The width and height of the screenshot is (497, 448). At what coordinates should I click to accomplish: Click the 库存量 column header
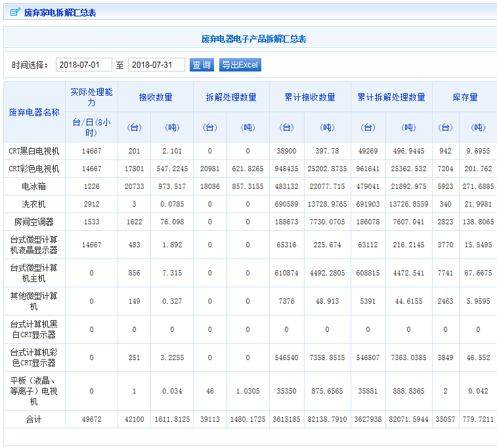465,97
